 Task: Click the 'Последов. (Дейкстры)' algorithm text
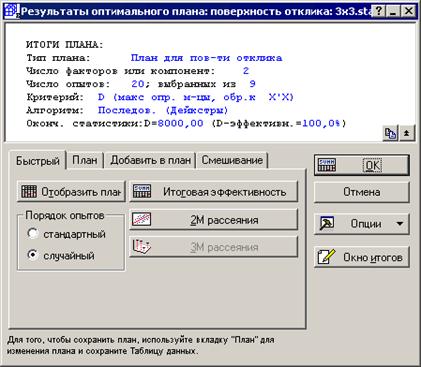point(163,110)
